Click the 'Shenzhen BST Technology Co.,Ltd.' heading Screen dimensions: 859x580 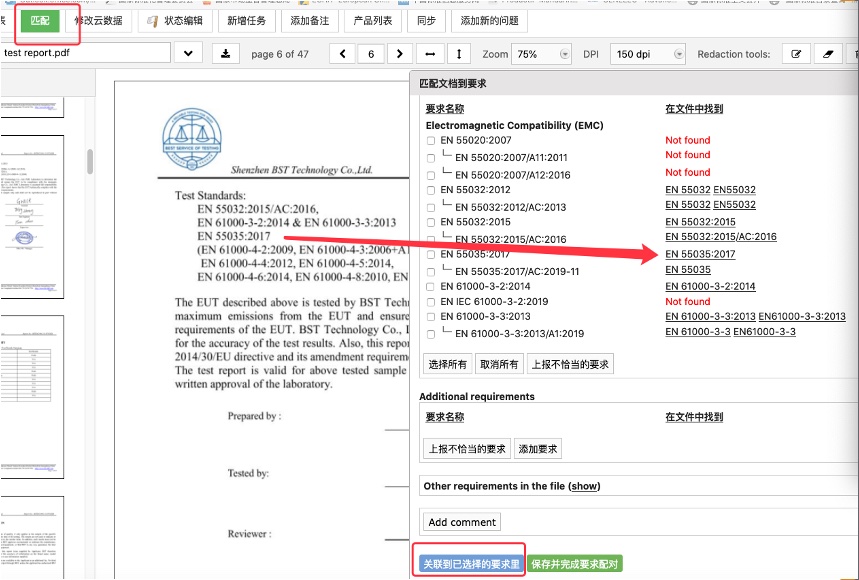coord(302,170)
